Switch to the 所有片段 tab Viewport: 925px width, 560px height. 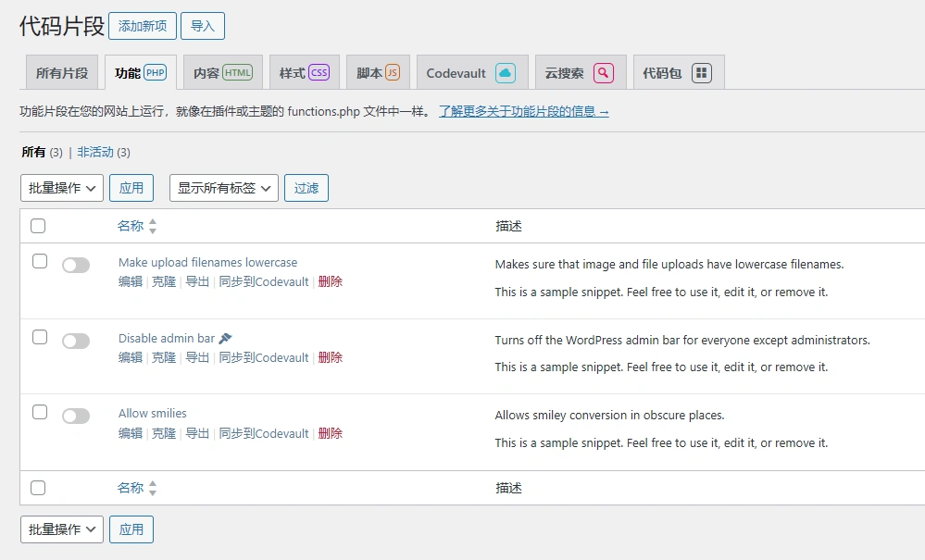point(61,71)
